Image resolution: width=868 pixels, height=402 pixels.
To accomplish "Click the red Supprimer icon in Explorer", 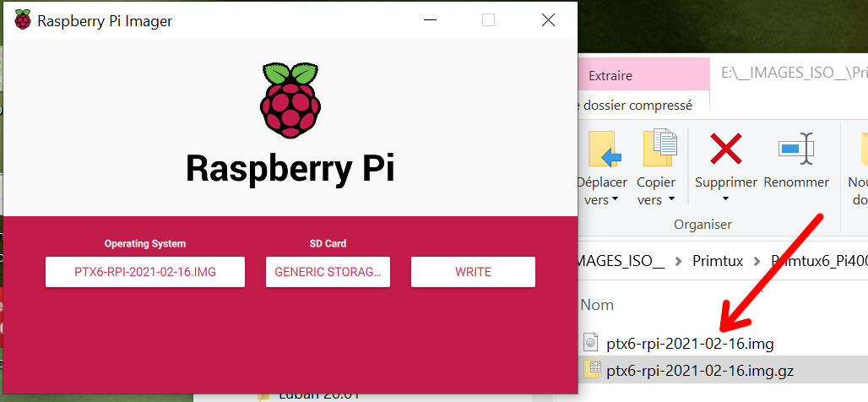I will (726, 149).
